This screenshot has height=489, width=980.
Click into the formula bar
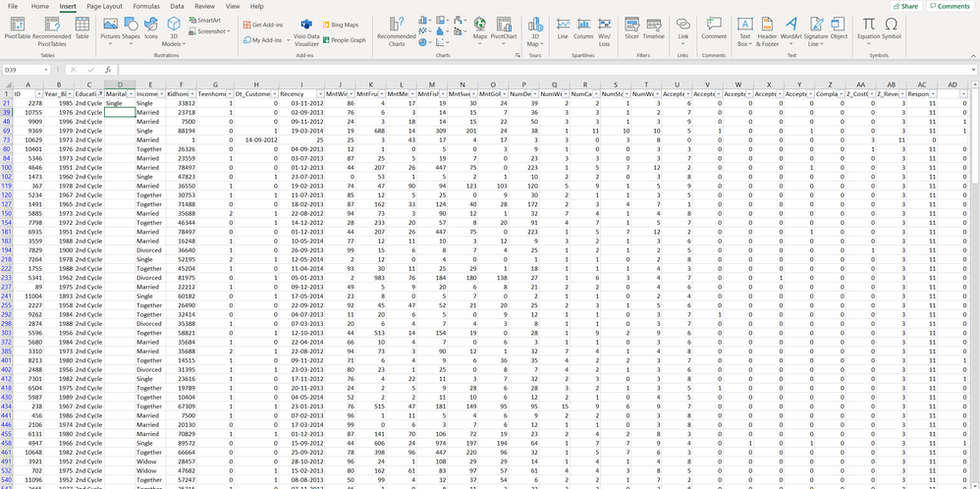pyautogui.click(x=544, y=70)
